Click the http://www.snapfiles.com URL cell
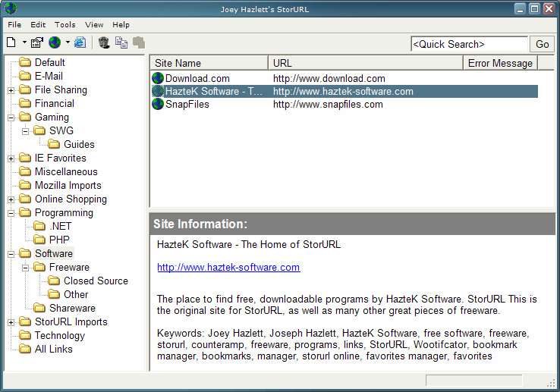The height and width of the screenshot is (392, 560). 328,104
